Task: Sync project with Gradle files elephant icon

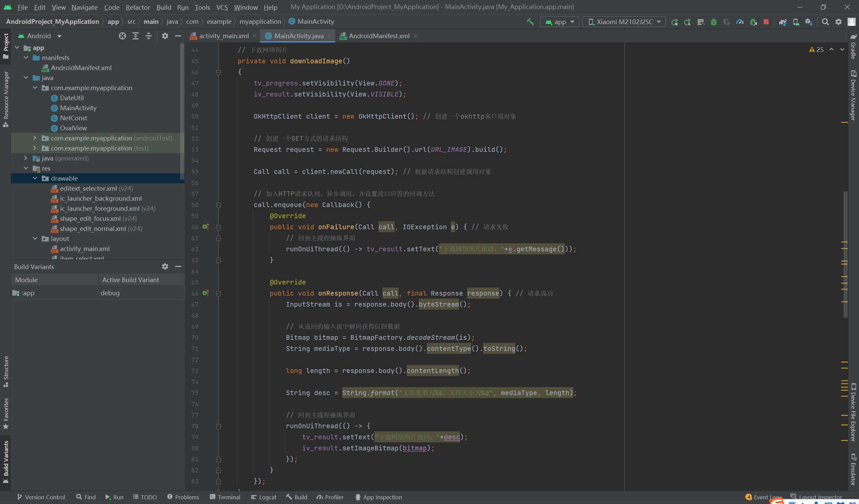Action: point(782,22)
